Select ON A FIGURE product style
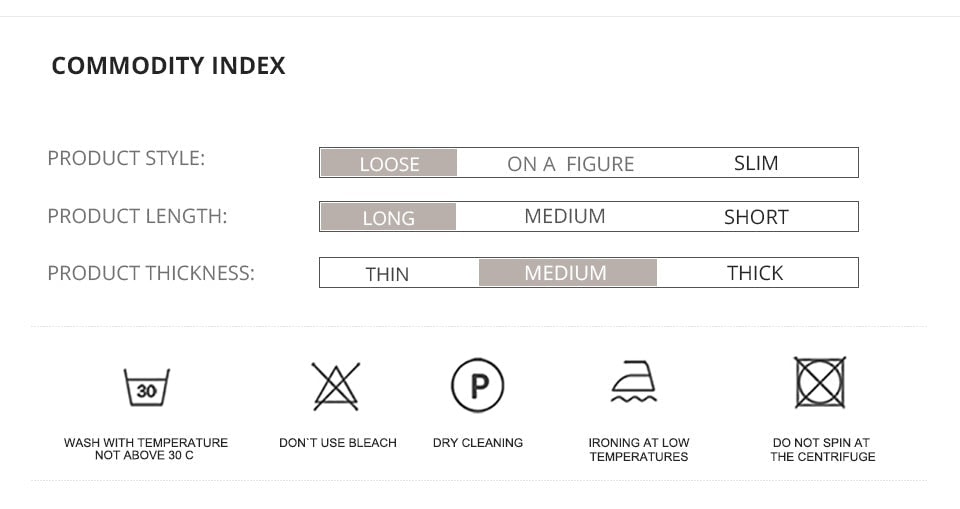This screenshot has height=509, width=960. pyautogui.click(x=570, y=164)
